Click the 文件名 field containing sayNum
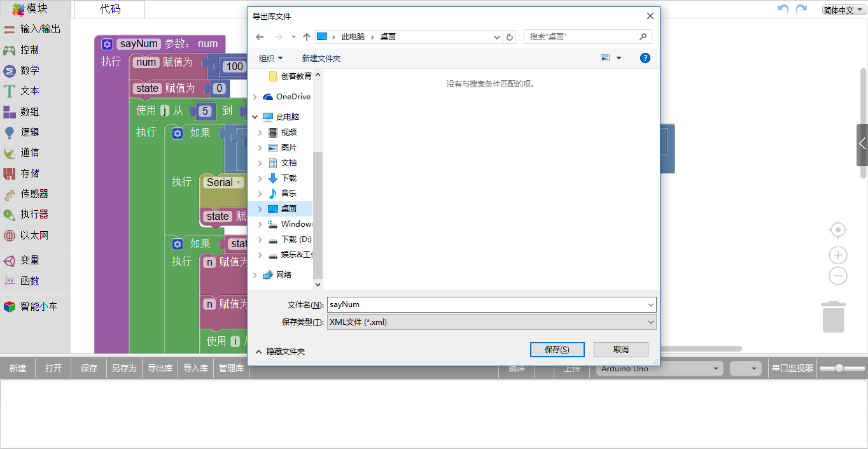The width and height of the screenshot is (868, 449). 484,304
